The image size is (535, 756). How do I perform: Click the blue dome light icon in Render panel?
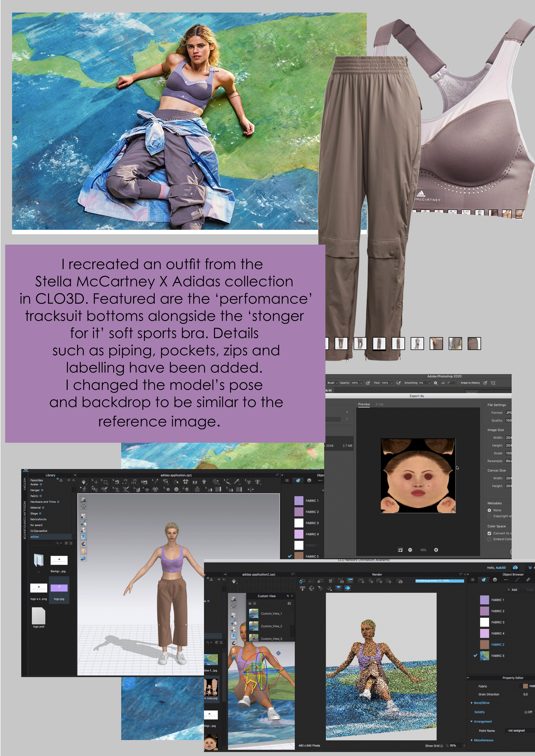[347, 588]
